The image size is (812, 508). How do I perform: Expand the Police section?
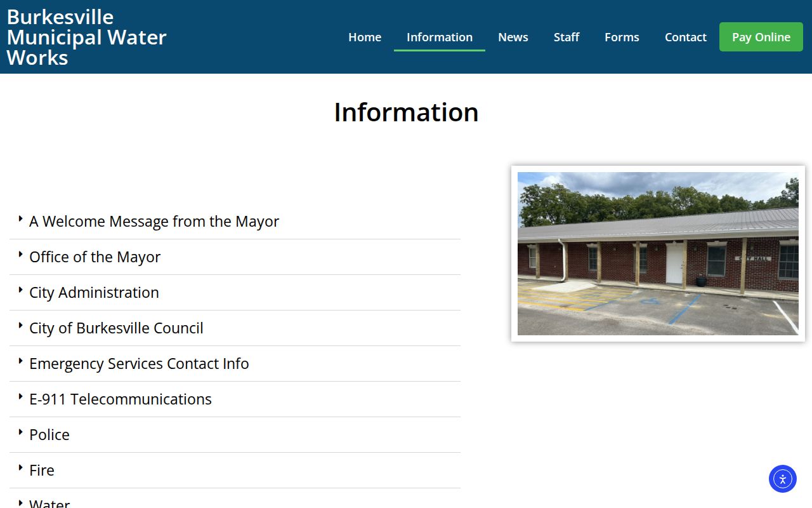pyautogui.click(x=235, y=435)
